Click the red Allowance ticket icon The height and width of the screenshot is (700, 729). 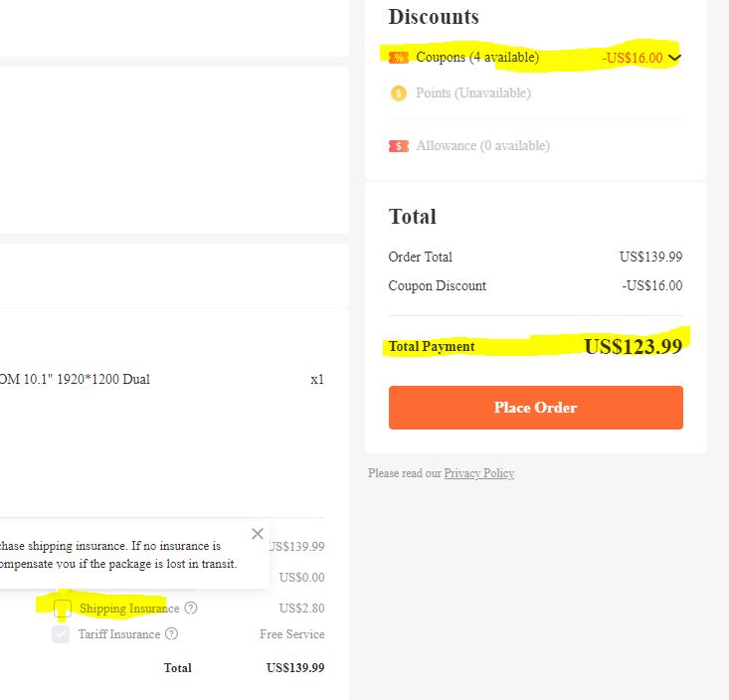pos(399,146)
